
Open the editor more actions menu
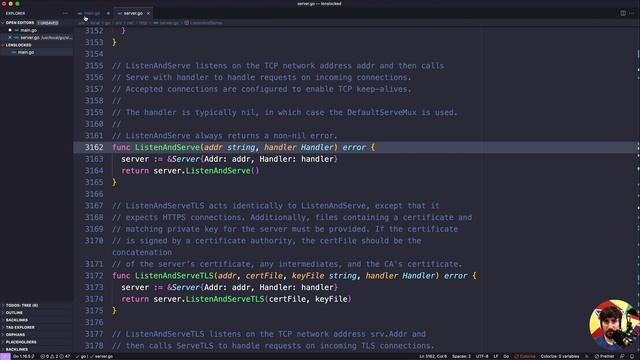[632, 13]
